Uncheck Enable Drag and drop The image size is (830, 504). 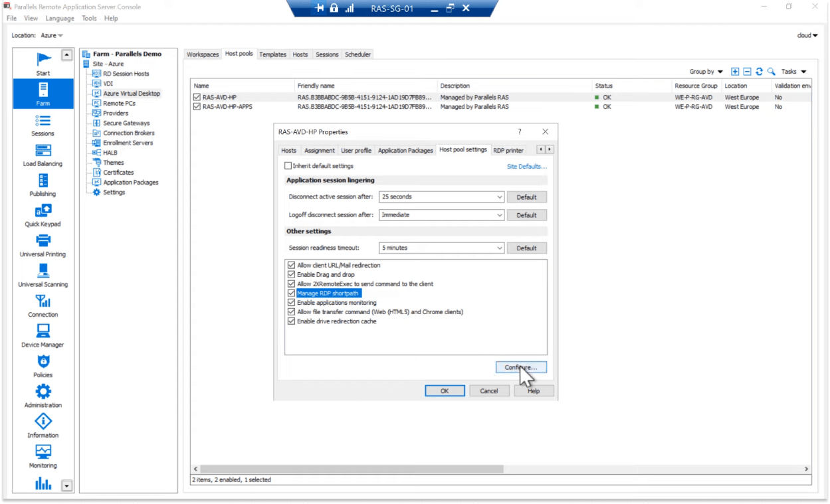pyautogui.click(x=291, y=274)
